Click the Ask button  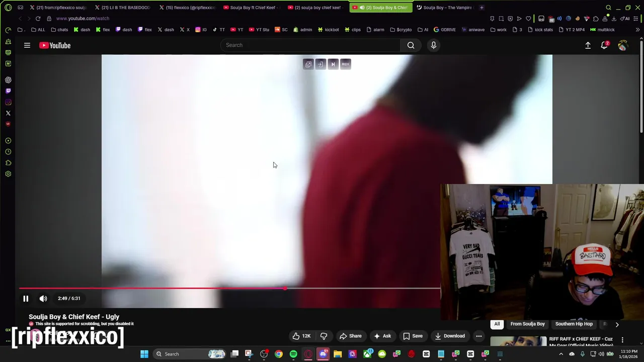coord(382,336)
